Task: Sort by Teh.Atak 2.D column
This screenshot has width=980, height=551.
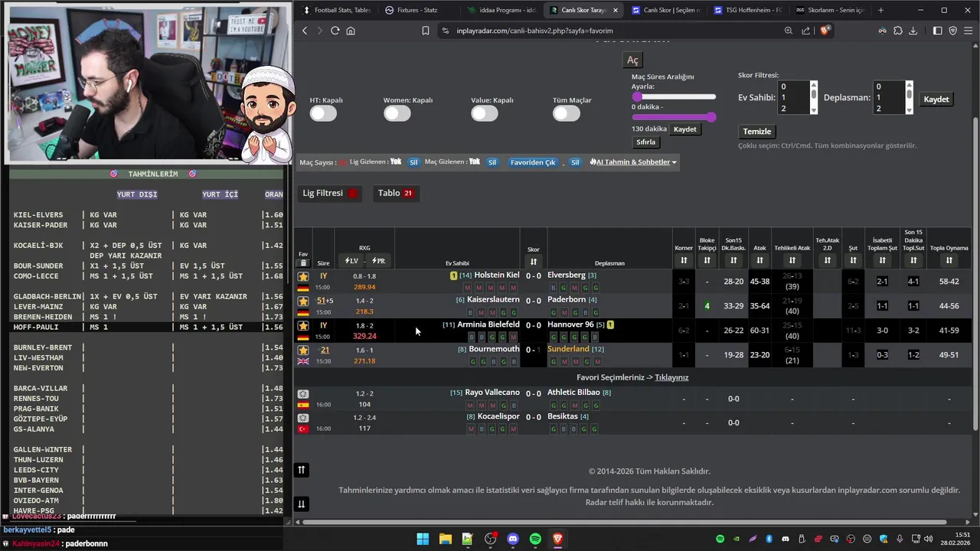Action: click(827, 261)
